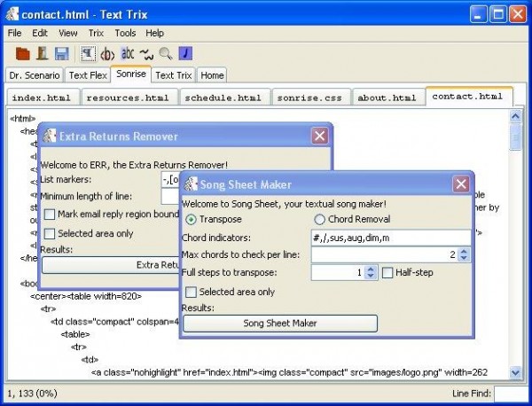The image size is (532, 406).
Task: Click the '<table>' line in the editor
Action: [75, 334]
